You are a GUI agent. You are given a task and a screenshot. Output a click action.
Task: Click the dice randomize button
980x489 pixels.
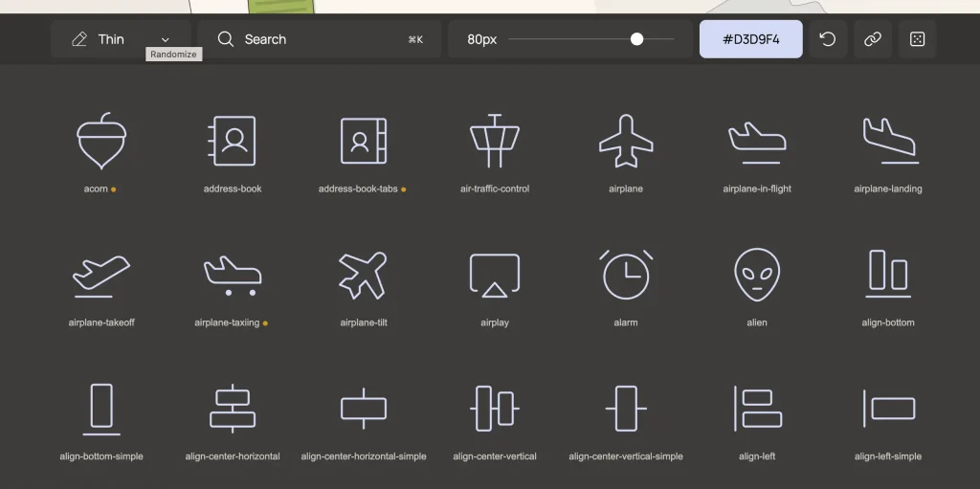[917, 39]
